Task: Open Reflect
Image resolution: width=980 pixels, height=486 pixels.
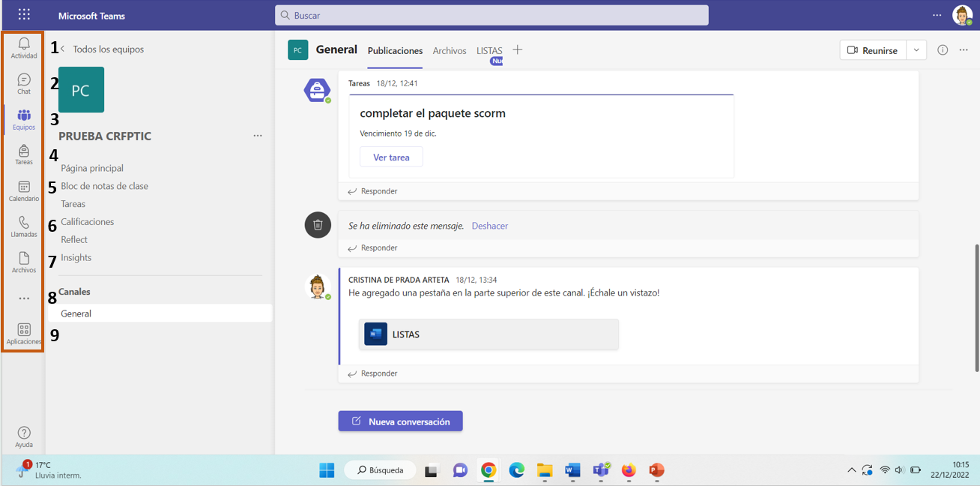Action: click(x=74, y=240)
